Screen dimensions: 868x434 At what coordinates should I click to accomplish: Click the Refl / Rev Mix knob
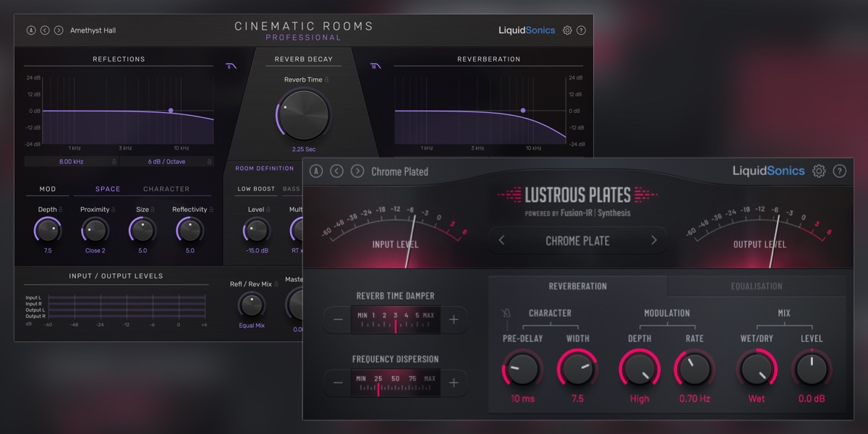[252, 305]
